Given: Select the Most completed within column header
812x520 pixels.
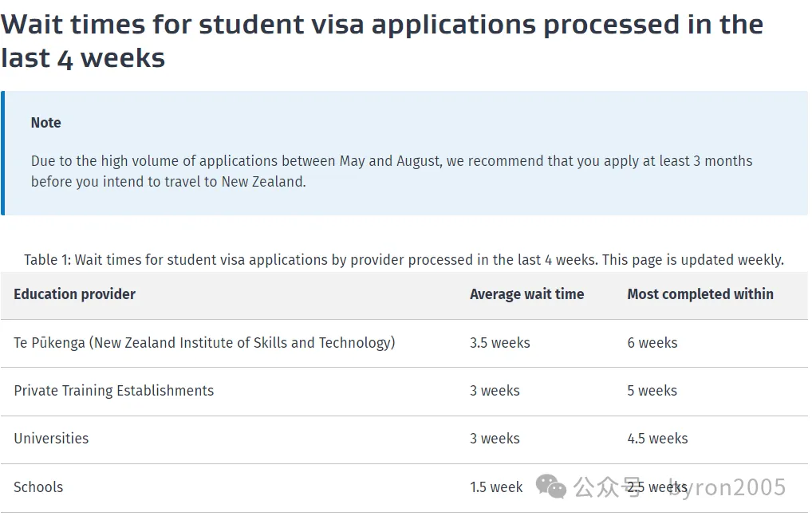Looking at the screenshot, I should (700, 294).
